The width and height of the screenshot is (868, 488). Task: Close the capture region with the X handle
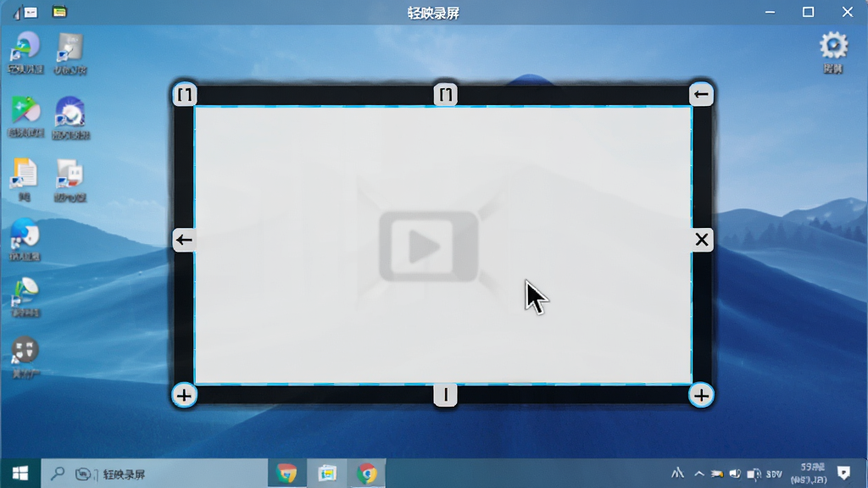coord(701,240)
